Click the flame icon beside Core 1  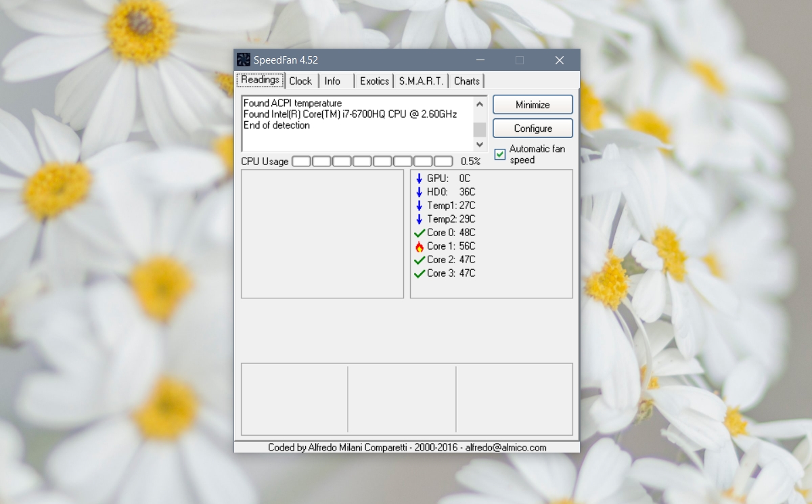pyautogui.click(x=419, y=246)
